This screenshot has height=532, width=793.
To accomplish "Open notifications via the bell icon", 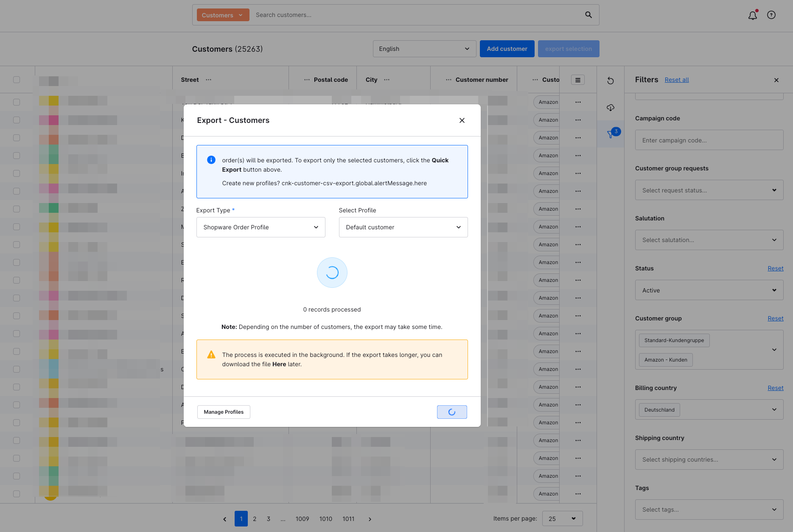I will (752, 15).
